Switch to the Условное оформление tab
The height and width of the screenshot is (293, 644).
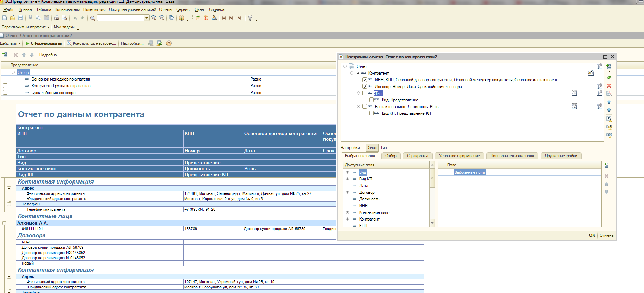tap(459, 156)
